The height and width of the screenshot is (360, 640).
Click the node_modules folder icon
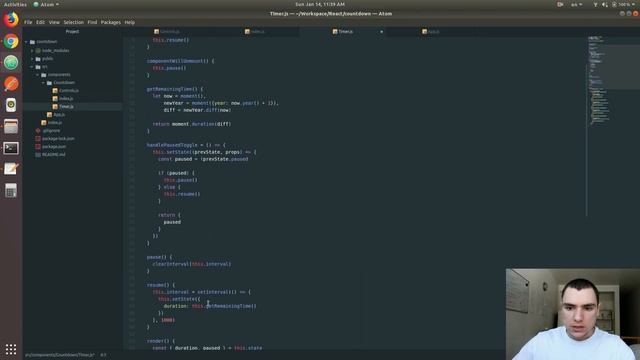[x=38, y=51]
